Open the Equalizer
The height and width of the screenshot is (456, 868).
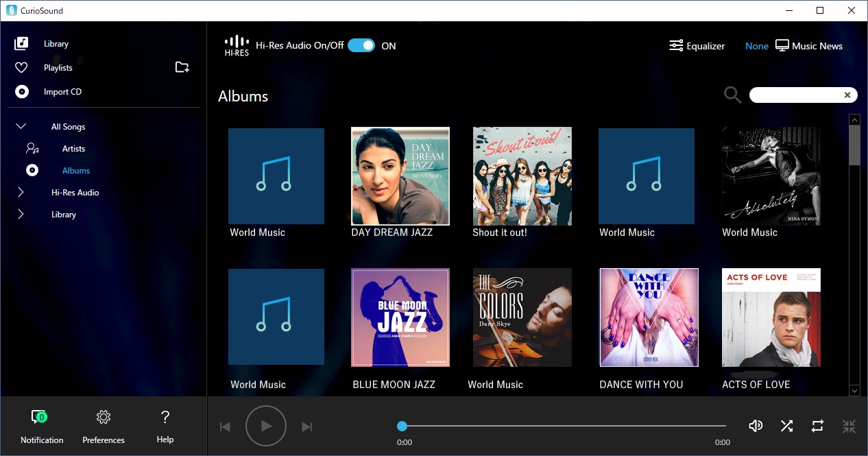tap(697, 45)
